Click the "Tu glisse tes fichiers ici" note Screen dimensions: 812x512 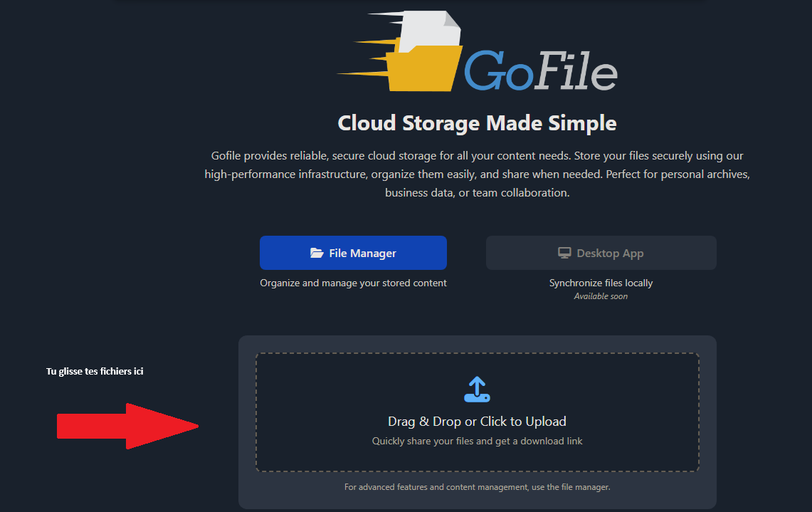tap(95, 372)
